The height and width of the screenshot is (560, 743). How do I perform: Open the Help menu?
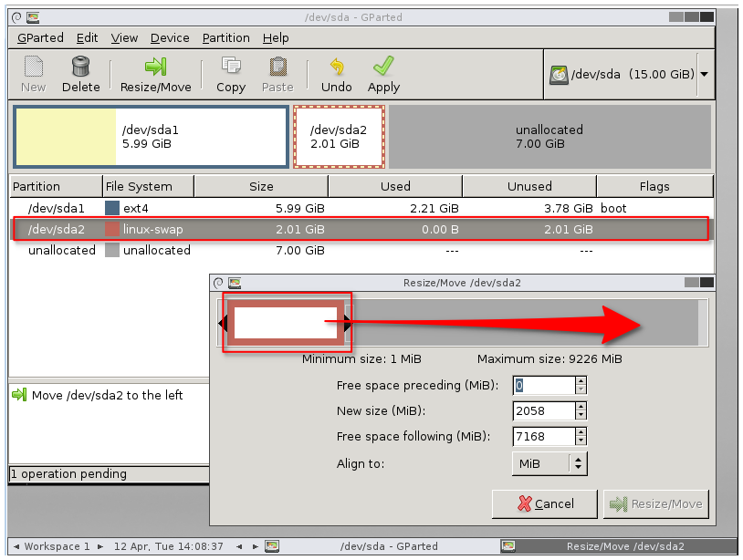276,38
